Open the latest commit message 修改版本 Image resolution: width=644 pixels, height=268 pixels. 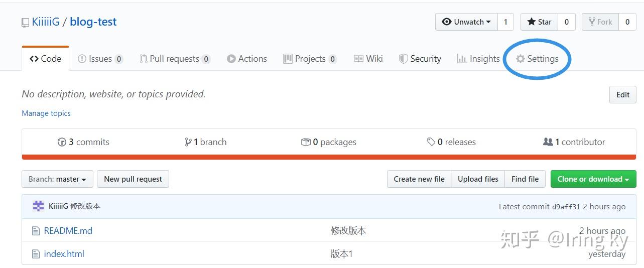pos(85,206)
